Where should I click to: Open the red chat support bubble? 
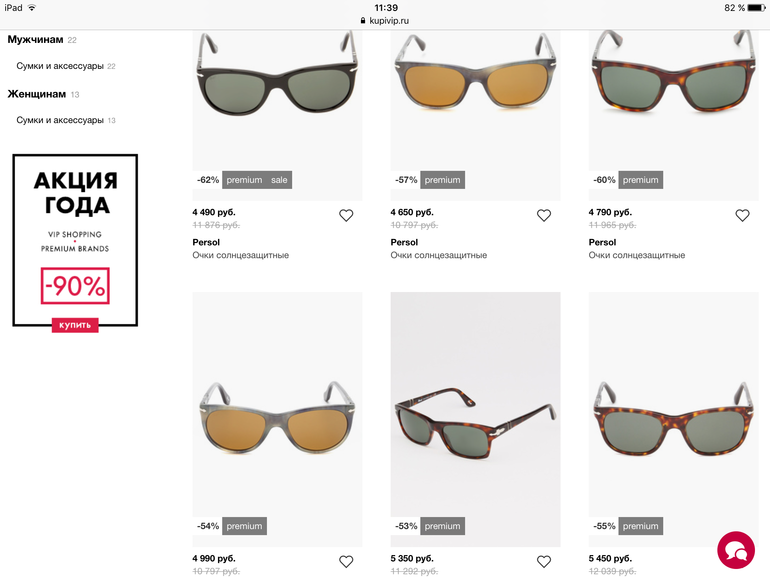(x=736, y=550)
